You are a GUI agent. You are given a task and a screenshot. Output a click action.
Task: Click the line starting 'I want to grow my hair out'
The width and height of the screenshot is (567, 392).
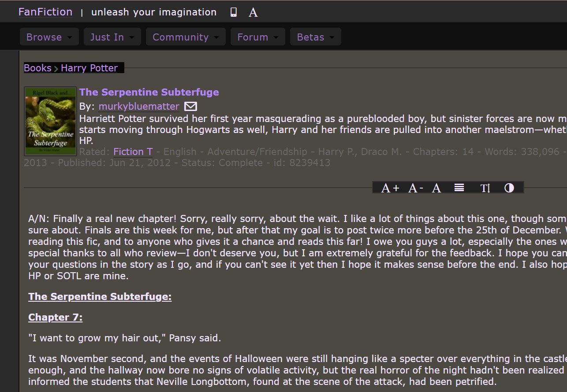click(x=125, y=338)
